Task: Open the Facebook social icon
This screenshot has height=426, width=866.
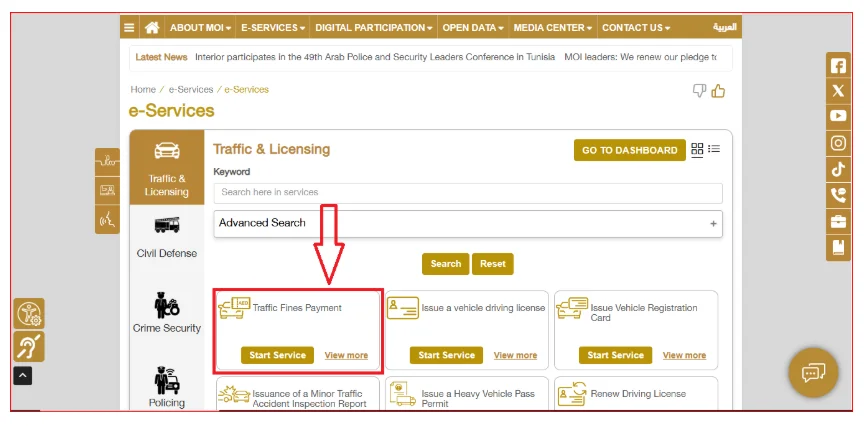Action: pos(838,66)
